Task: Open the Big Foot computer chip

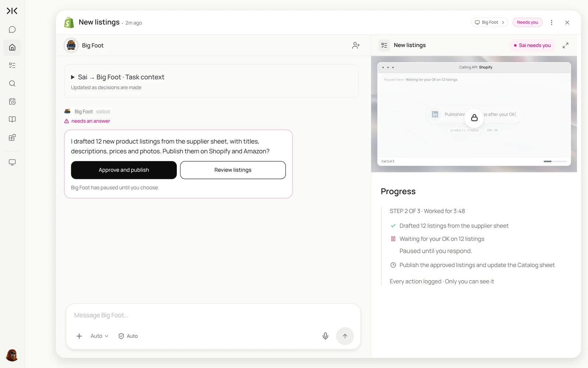Action: point(490,22)
